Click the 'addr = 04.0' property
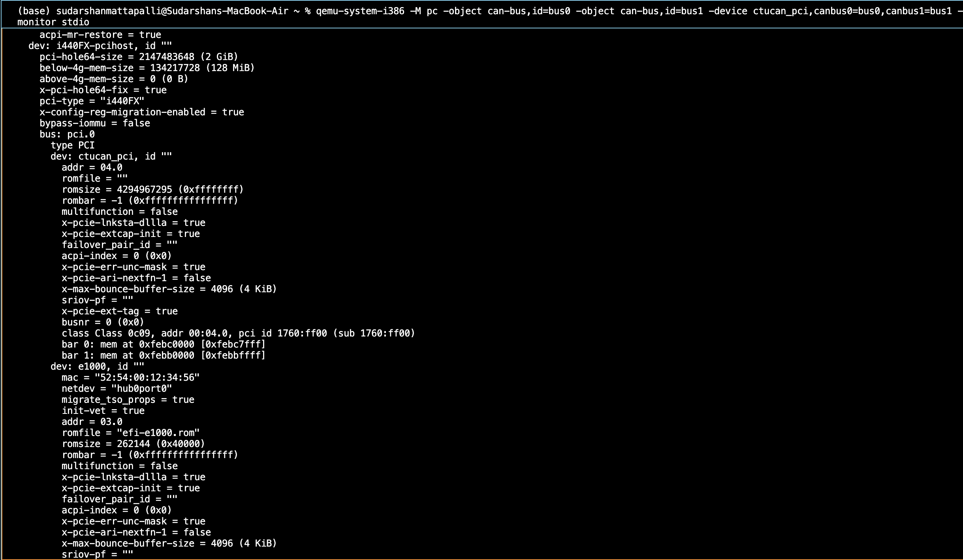The image size is (963, 560). point(92,167)
